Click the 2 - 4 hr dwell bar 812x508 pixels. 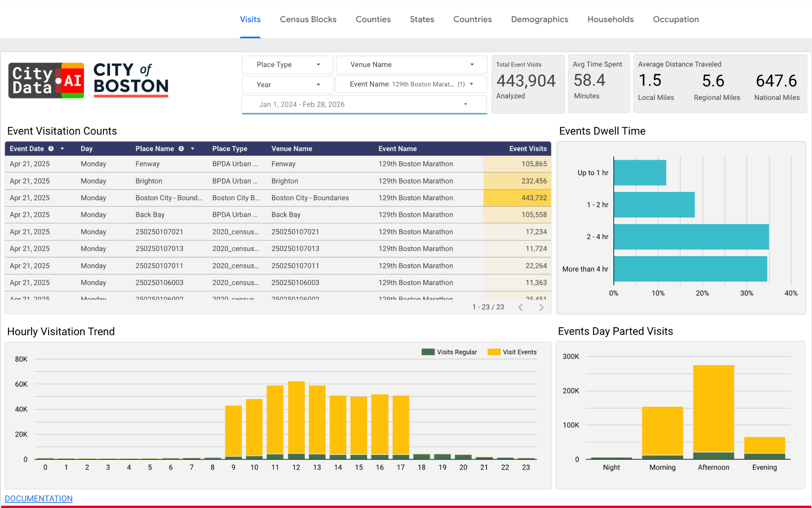tap(691, 237)
